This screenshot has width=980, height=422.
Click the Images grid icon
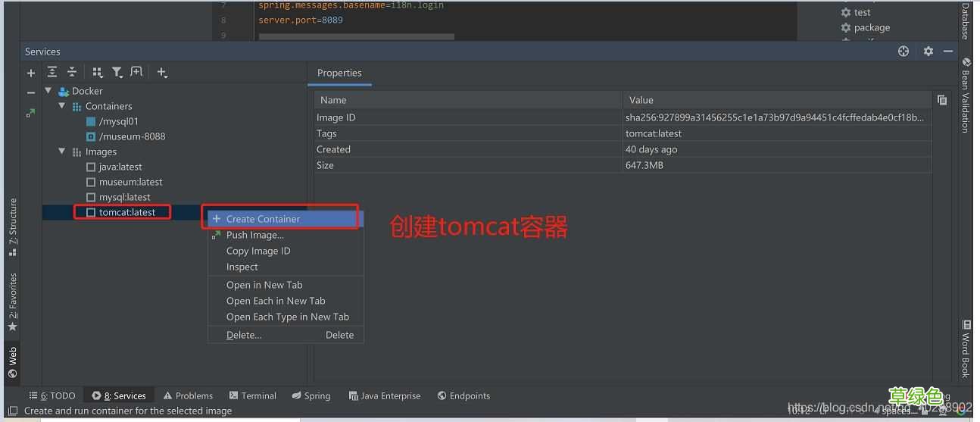[76, 152]
